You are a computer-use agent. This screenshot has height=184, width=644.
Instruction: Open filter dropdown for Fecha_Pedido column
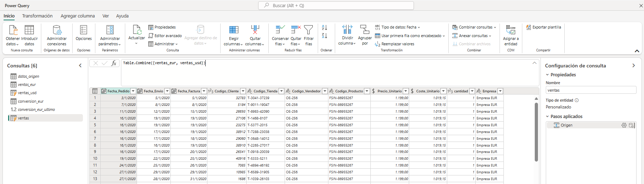coord(133,91)
